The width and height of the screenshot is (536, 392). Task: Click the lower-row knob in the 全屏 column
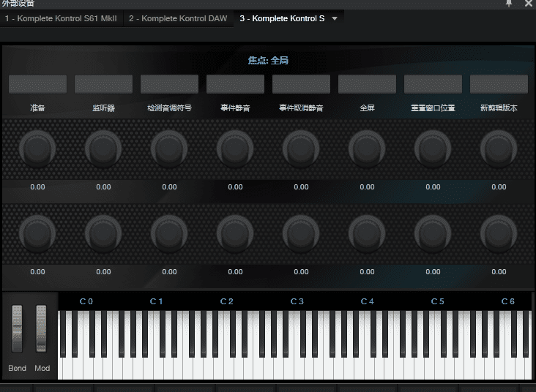(x=367, y=233)
